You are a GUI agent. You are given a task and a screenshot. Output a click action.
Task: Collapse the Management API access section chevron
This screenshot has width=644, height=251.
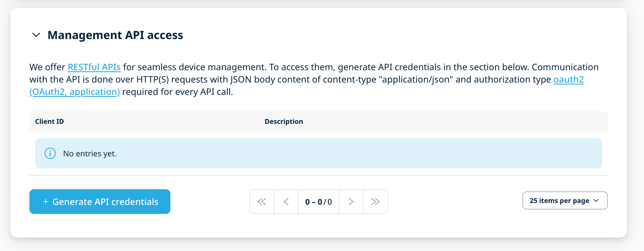click(x=36, y=35)
